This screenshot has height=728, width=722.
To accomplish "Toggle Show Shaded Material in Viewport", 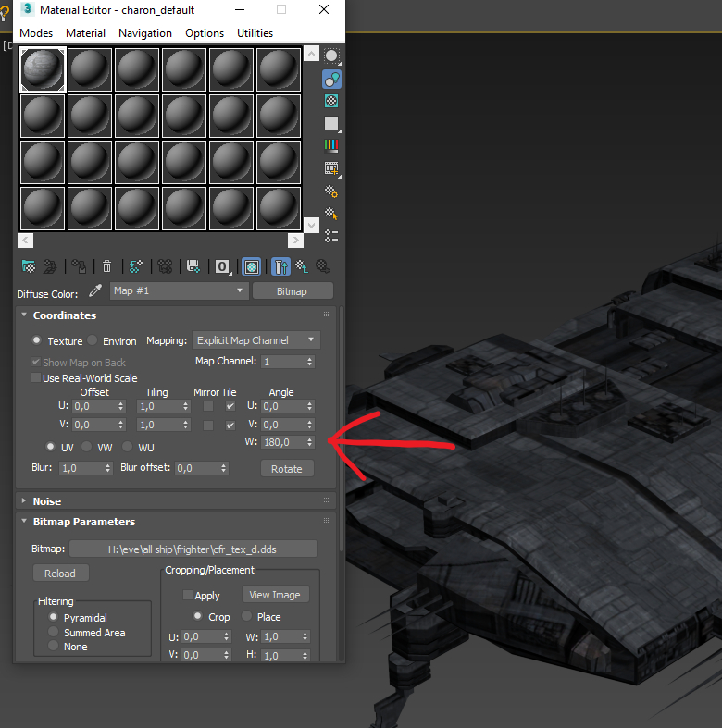I will coord(251,266).
